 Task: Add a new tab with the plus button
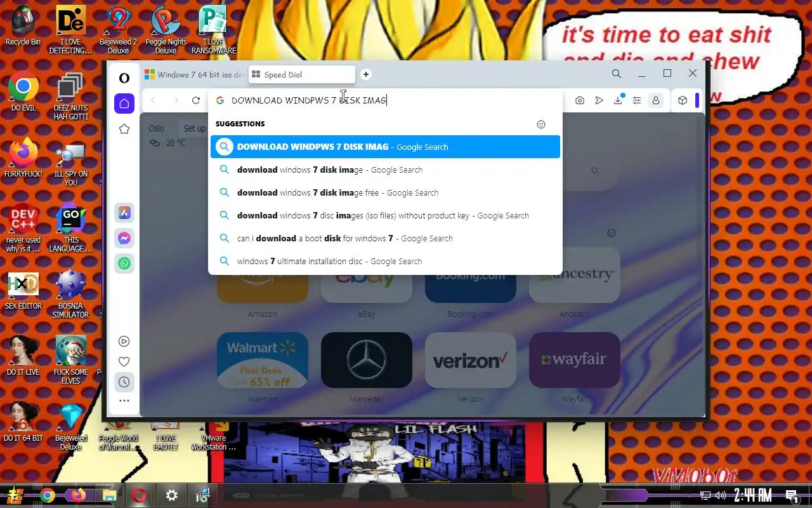[x=366, y=74]
